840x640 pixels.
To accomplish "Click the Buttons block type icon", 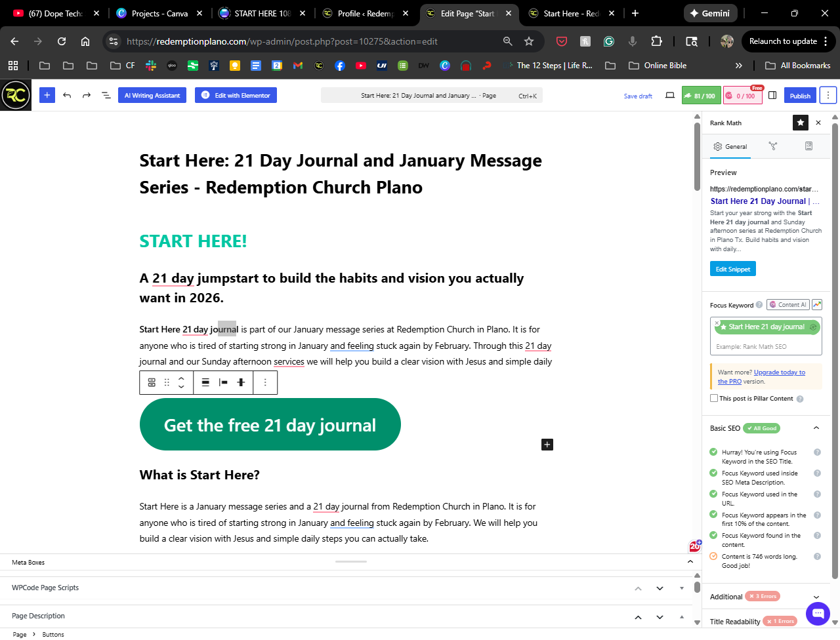I will pos(152,382).
